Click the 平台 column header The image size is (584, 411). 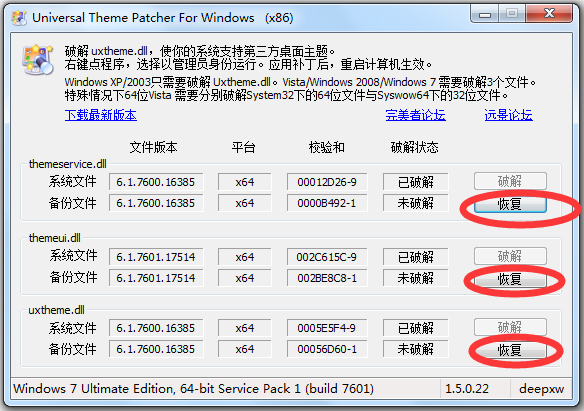[x=243, y=147]
